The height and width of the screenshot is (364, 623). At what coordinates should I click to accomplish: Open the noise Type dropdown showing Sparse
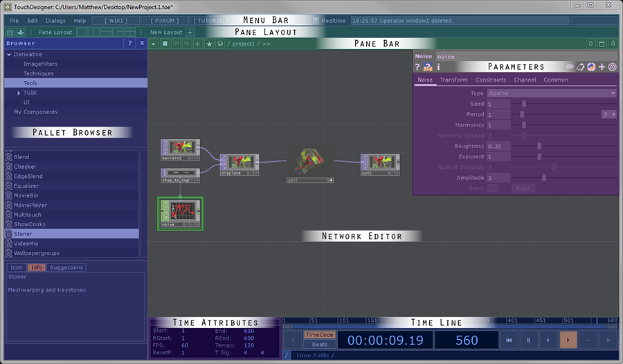pos(551,93)
